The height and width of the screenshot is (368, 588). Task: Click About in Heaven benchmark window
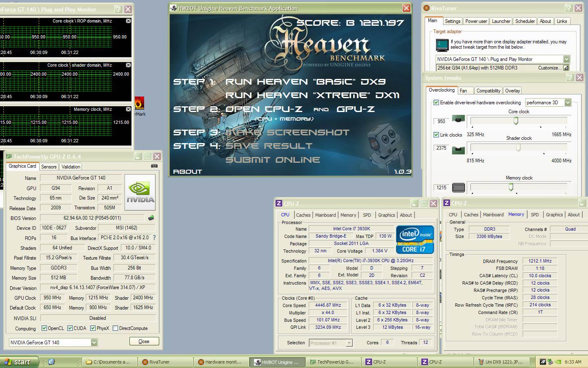click(x=187, y=171)
